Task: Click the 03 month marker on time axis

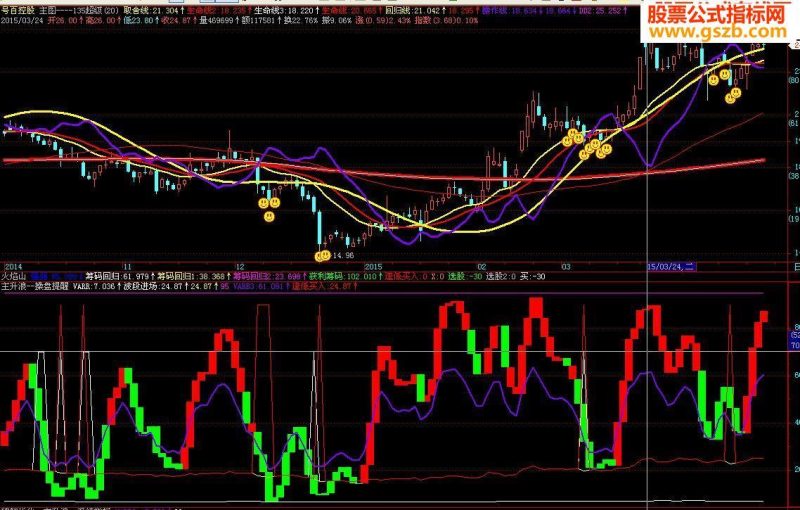Action: (x=565, y=267)
